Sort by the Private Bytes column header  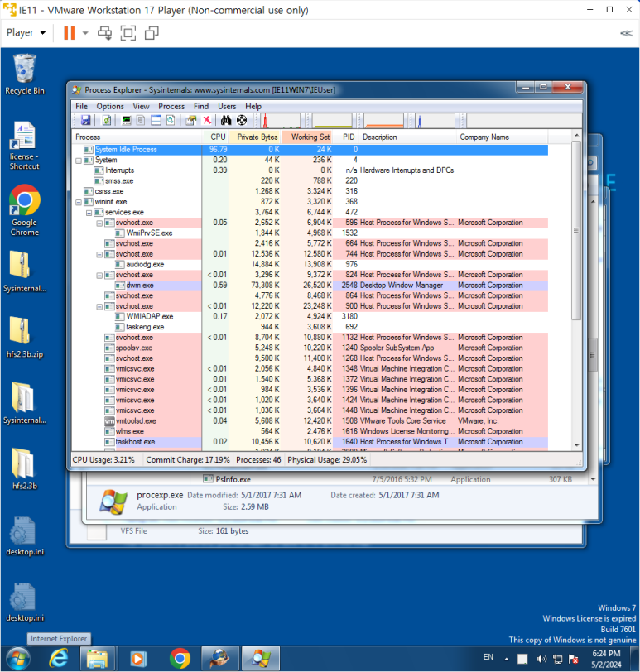(256, 137)
